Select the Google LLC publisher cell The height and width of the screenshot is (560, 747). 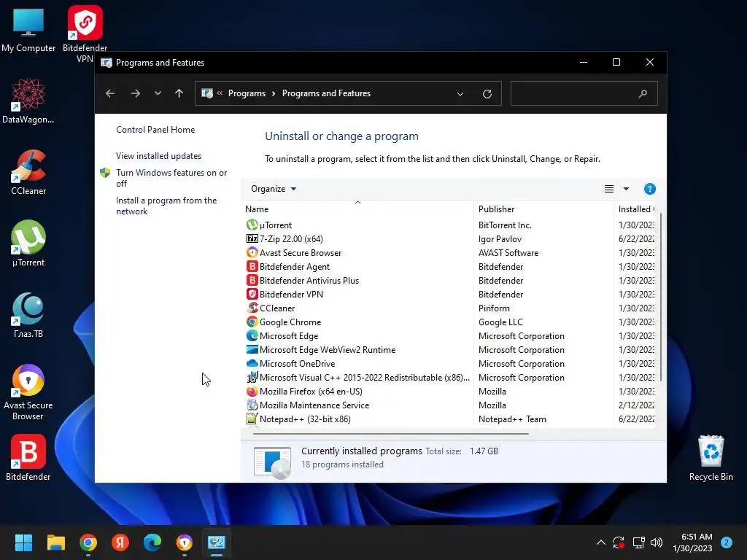tap(500, 322)
